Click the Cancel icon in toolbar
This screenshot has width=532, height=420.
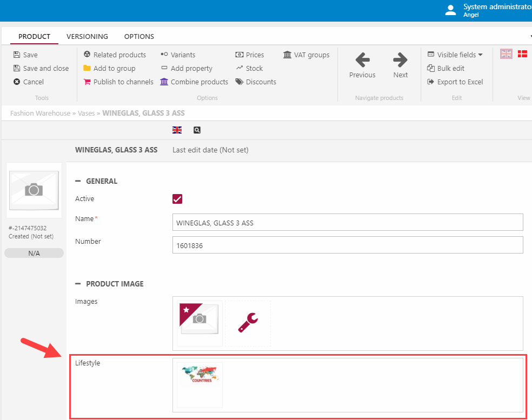[17, 82]
